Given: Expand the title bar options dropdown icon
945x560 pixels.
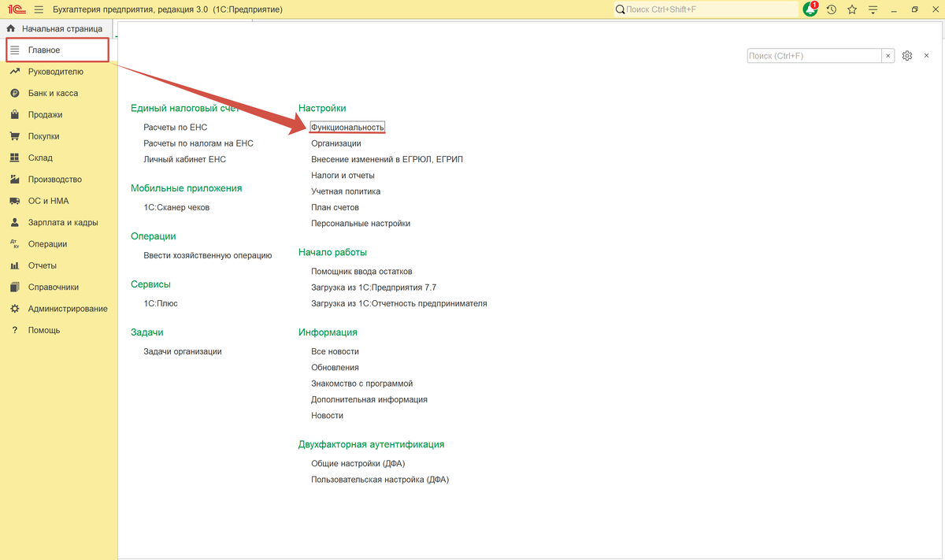Looking at the screenshot, I should [x=873, y=9].
